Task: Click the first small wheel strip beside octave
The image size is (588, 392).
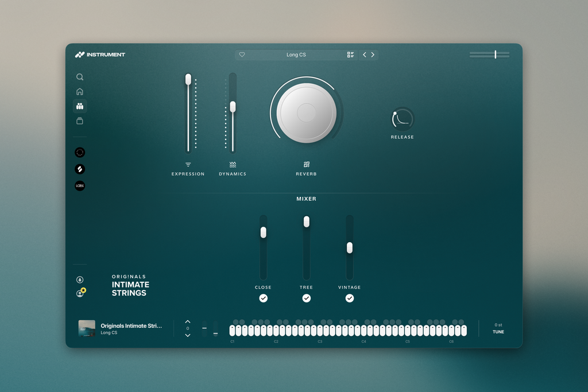Action: tap(204, 328)
